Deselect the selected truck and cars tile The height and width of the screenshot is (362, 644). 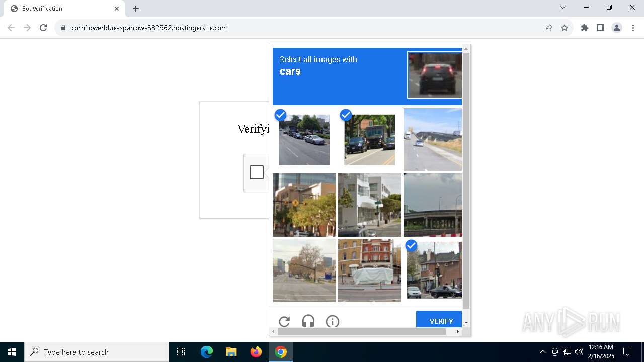(370, 140)
